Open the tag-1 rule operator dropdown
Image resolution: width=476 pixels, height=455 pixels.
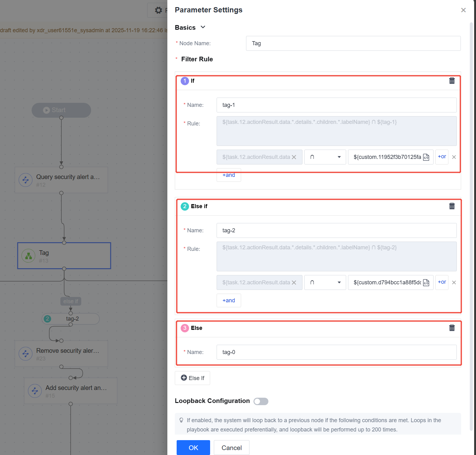click(x=325, y=157)
